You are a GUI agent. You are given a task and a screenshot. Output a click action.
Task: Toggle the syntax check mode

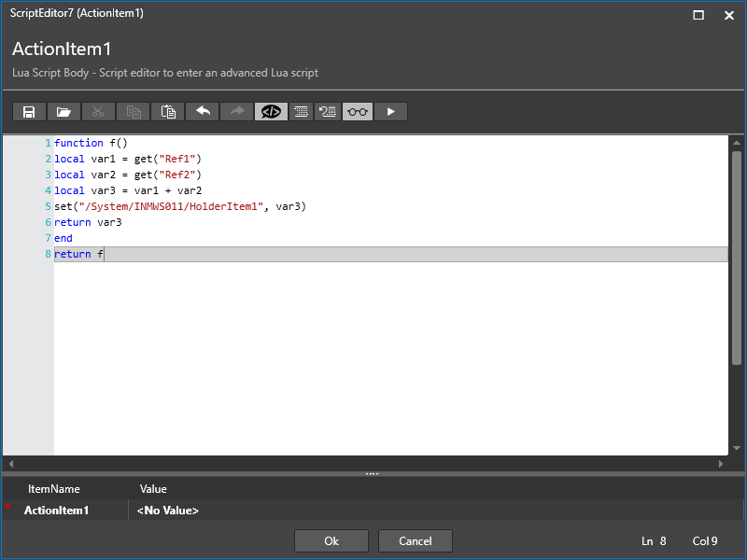(x=271, y=111)
